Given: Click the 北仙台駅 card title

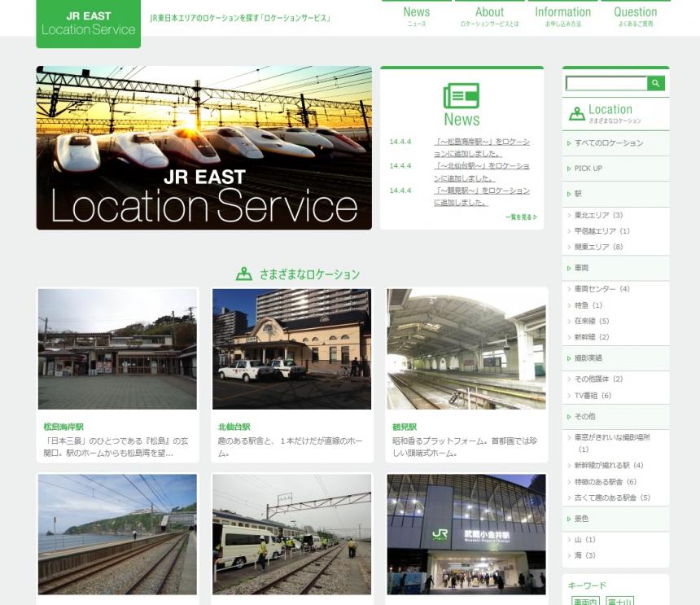Looking at the screenshot, I should point(234,427).
